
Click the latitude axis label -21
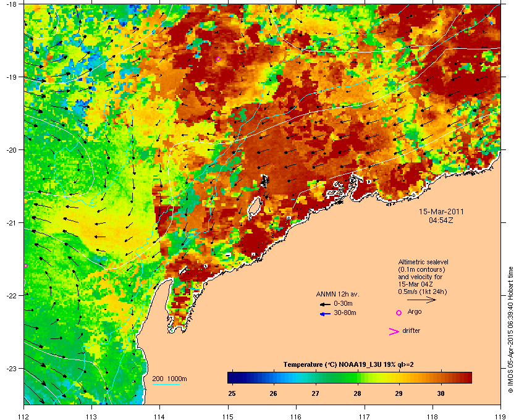point(12,223)
